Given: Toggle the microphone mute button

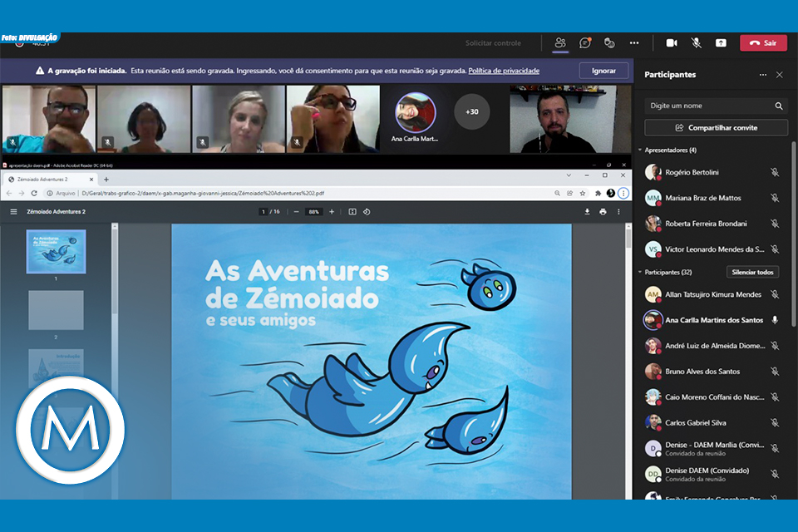Looking at the screenshot, I should pyautogui.click(x=697, y=42).
